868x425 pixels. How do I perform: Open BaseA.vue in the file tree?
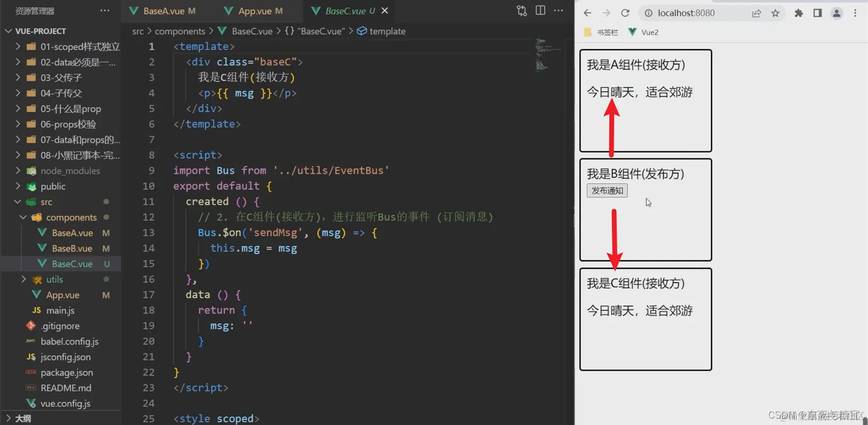61,232
